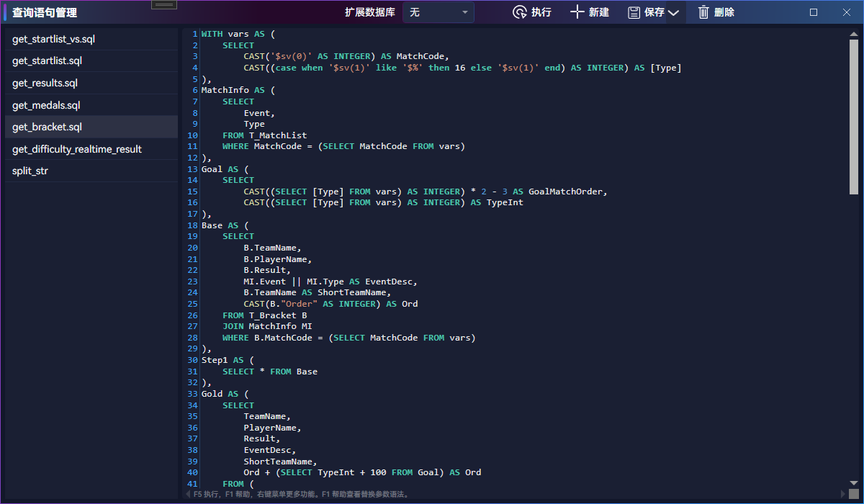Open get_results.sql query
864x504 pixels.
point(91,84)
